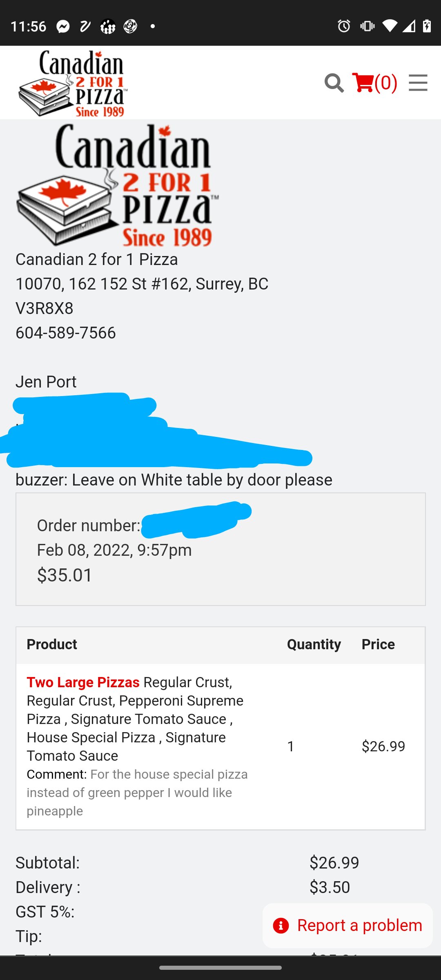This screenshot has width=441, height=980.
Task: Open the hamburger navigation menu
Action: 418,83
